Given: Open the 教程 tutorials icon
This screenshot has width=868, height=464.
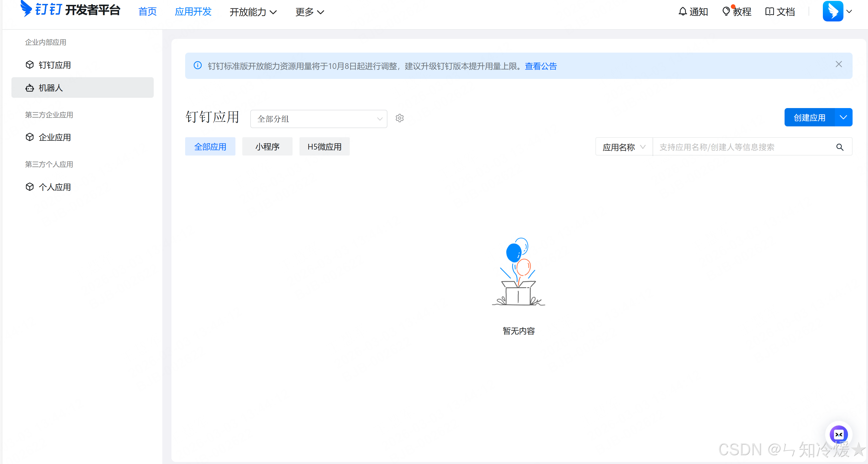Looking at the screenshot, I should click(x=727, y=11).
